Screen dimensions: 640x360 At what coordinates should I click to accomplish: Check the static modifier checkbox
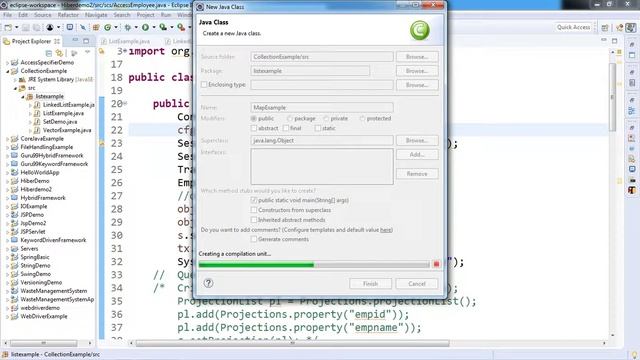pyautogui.click(x=318, y=128)
